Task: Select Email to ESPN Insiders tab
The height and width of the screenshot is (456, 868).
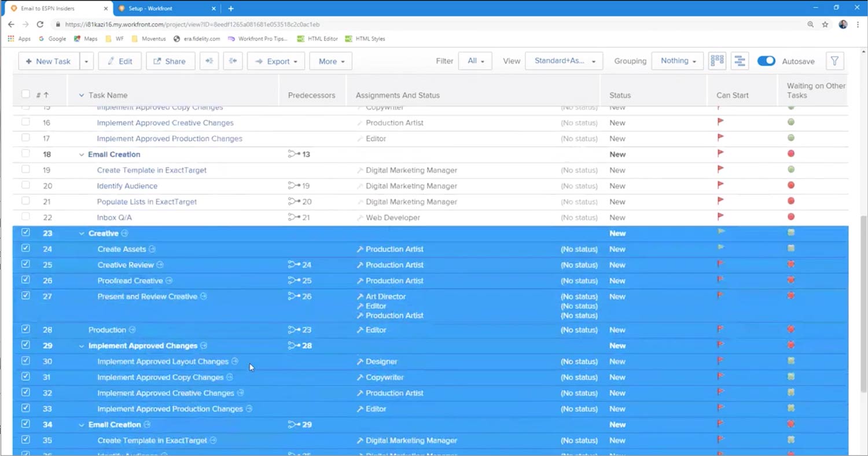Action: coord(58,9)
